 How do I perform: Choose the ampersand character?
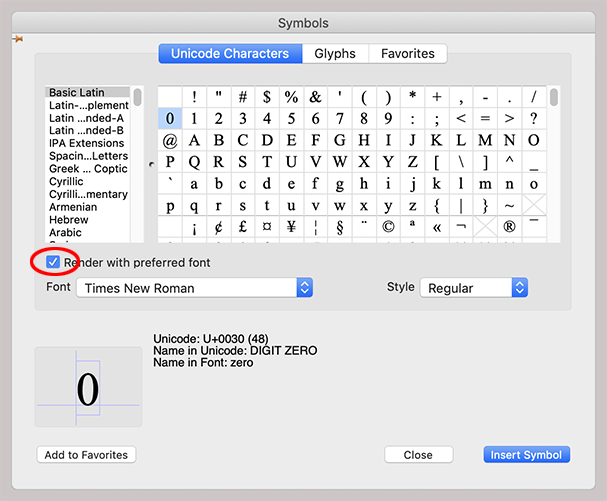tap(315, 97)
